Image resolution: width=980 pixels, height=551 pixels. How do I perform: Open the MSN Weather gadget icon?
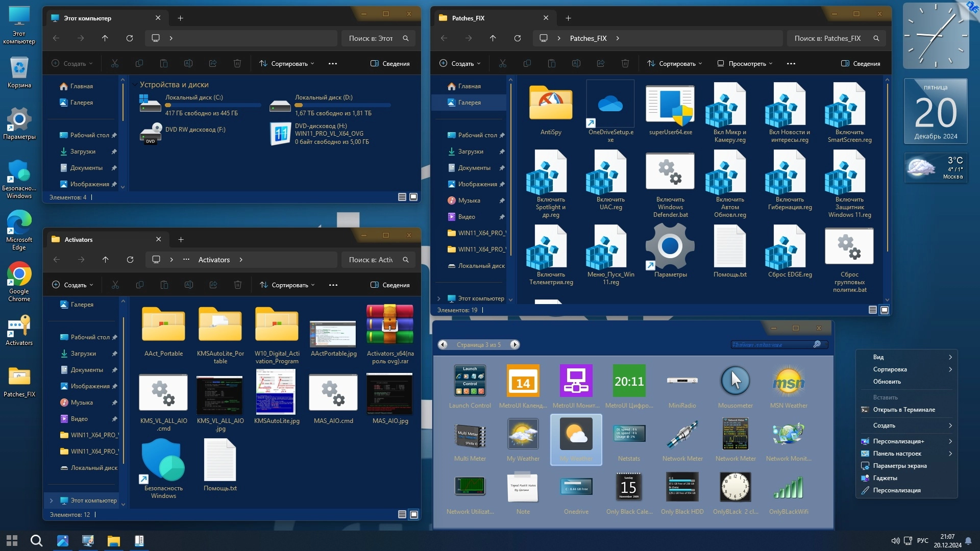788,382
